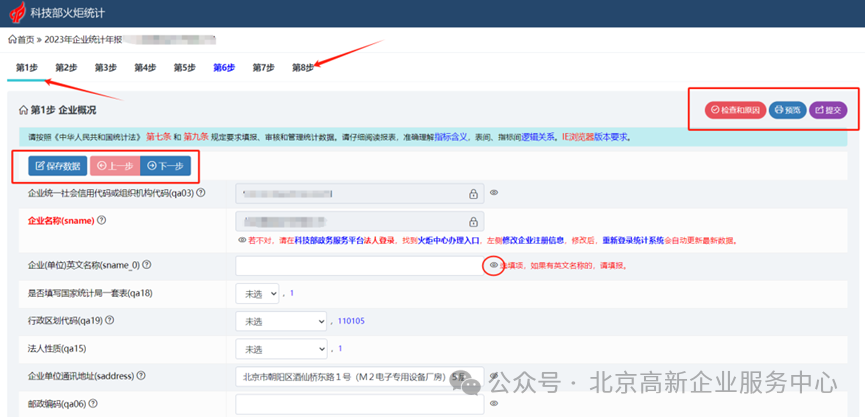Expand the 行政区划代码(qa19) dropdown

click(x=281, y=321)
